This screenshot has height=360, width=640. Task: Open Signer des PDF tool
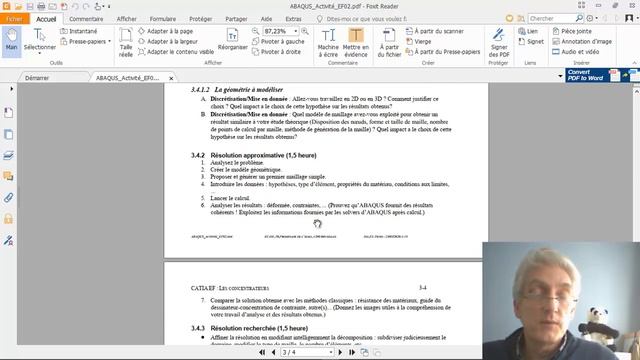(499, 43)
